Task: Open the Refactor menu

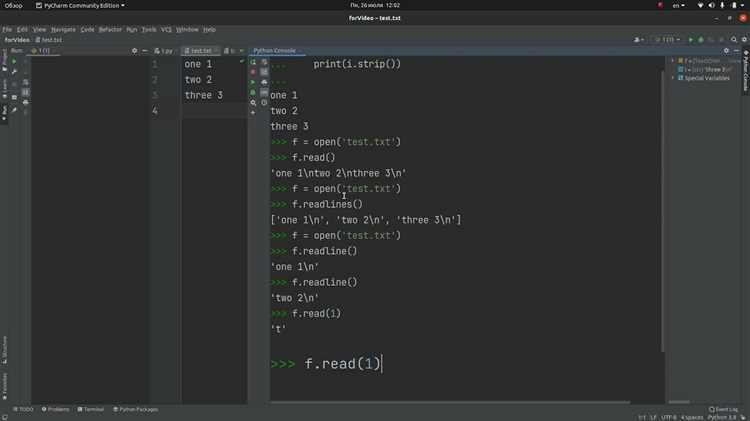Action: 110,29
